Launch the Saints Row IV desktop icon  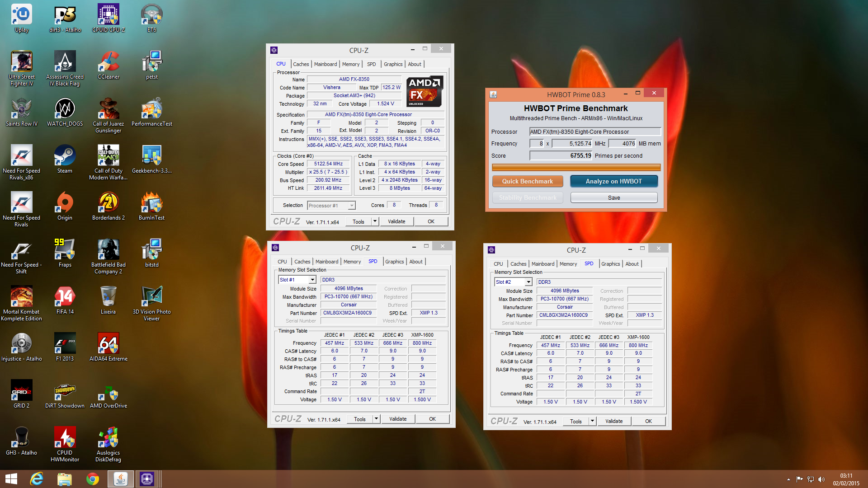(21, 113)
